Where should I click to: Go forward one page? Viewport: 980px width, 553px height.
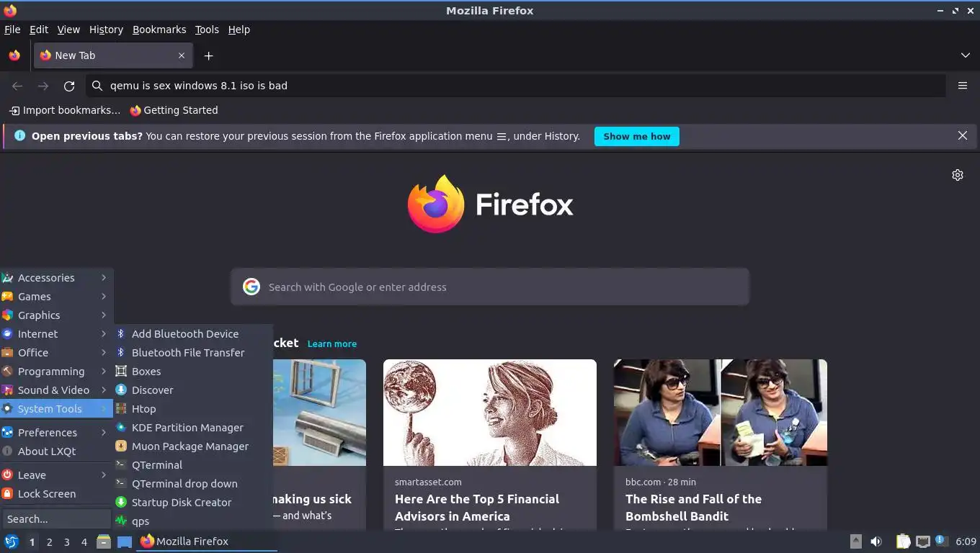pyautogui.click(x=43, y=86)
